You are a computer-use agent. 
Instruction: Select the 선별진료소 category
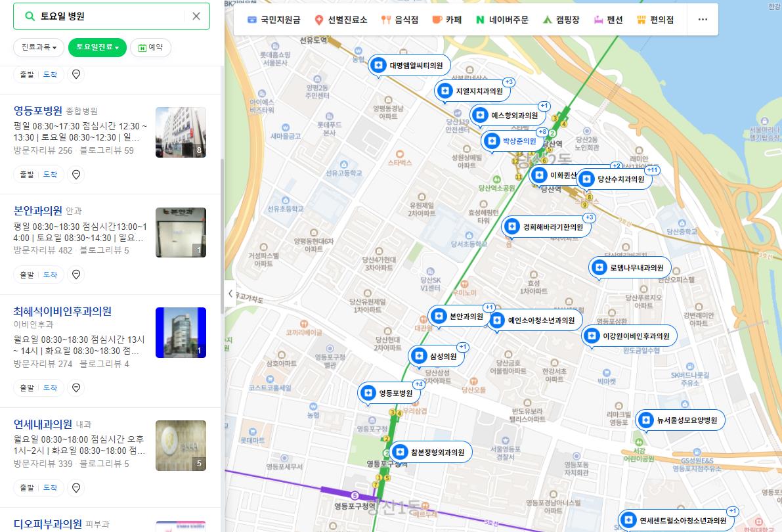341,20
